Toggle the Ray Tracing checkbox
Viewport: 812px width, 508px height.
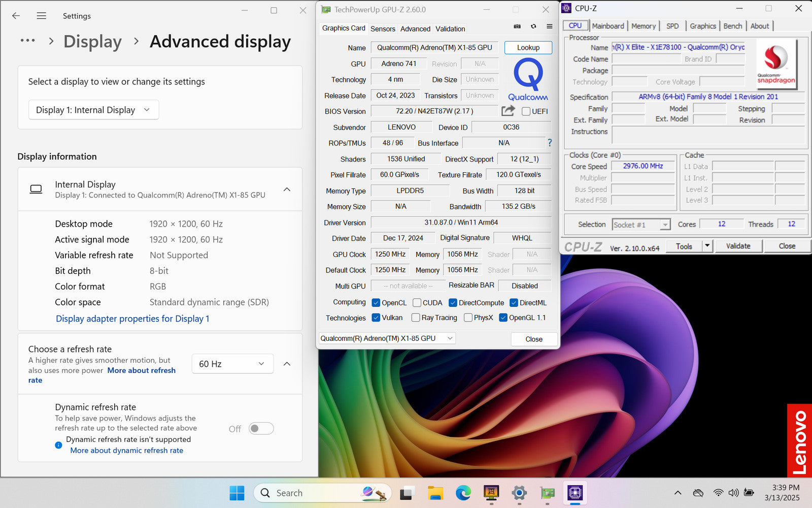[x=416, y=317]
